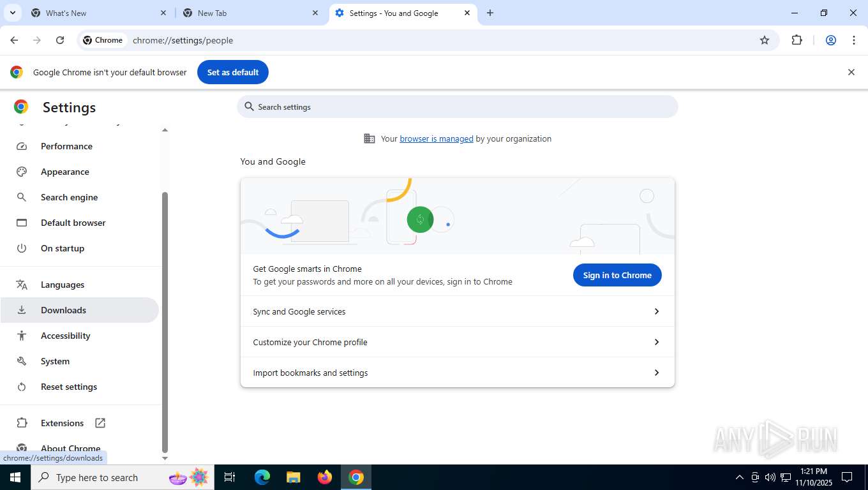
Task: Click the Chrome logo beside Settings
Action: click(21, 107)
